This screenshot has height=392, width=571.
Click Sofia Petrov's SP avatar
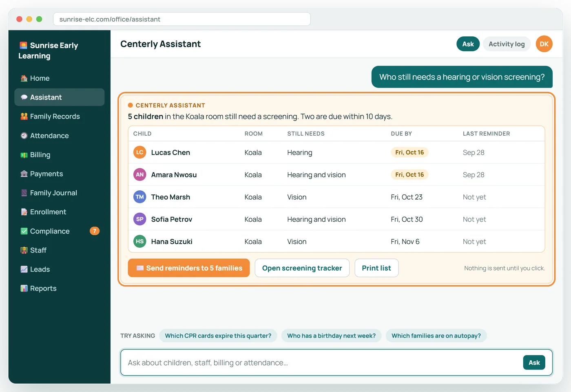point(140,219)
